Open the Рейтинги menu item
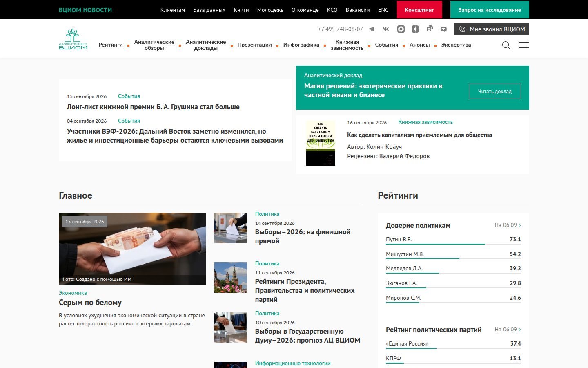This screenshot has width=588, height=368. (x=111, y=45)
